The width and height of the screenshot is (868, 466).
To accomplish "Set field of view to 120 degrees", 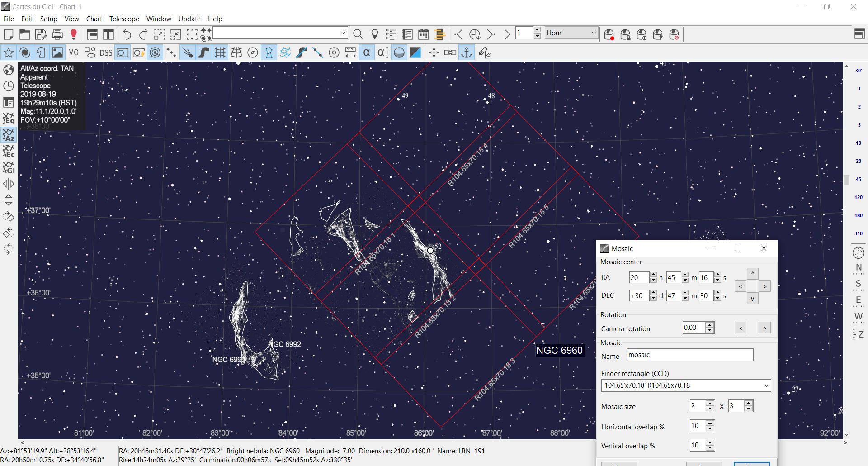I will click(859, 197).
